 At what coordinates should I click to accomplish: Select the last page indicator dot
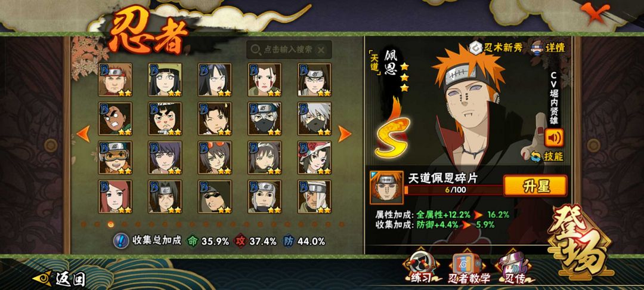click(x=341, y=224)
